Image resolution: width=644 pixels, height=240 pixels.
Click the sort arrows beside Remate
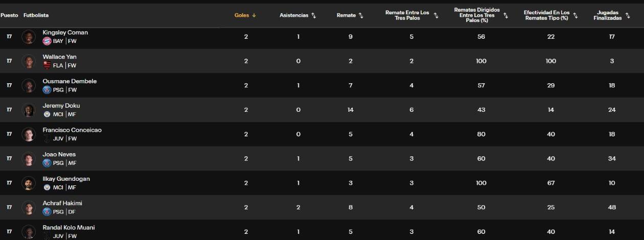click(x=361, y=15)
